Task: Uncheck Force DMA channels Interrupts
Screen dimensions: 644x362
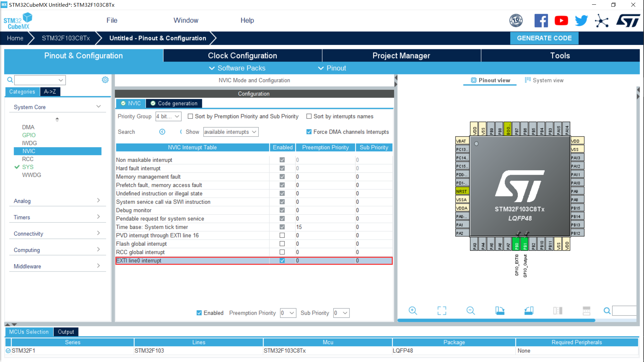Action: click(309, 132)
